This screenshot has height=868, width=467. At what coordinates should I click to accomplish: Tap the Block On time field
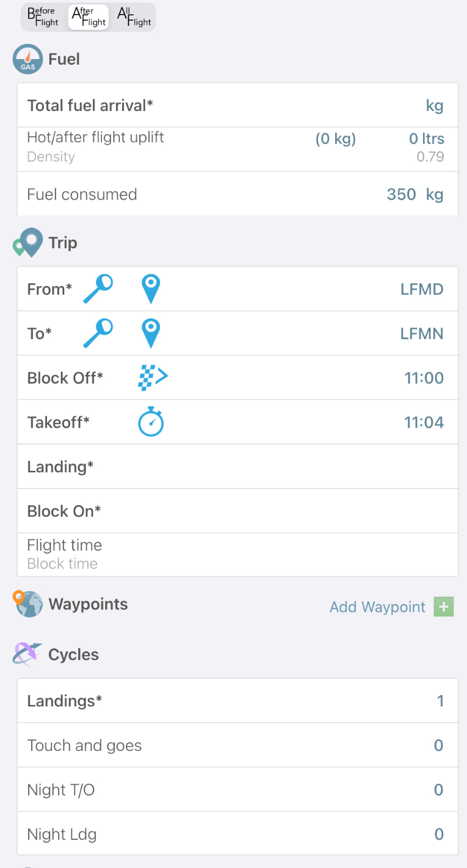point(305,511)
